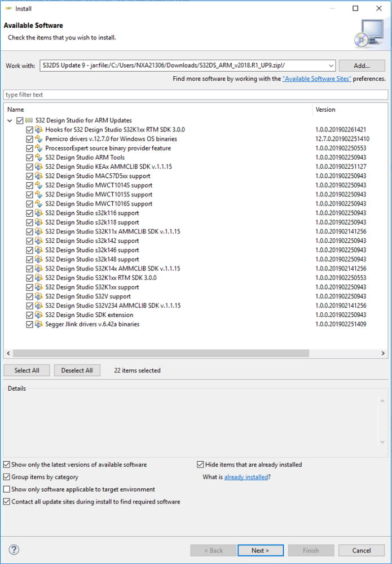Image resolution: width=392 pixels, height=564 pixels.
Task: Click icon beside s32k116 support
Action: pyautogui.click(x=39, y=213)
